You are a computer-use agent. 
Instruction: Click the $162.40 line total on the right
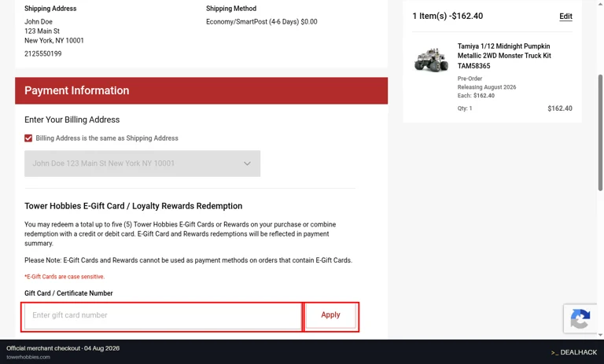coord(560,108)
